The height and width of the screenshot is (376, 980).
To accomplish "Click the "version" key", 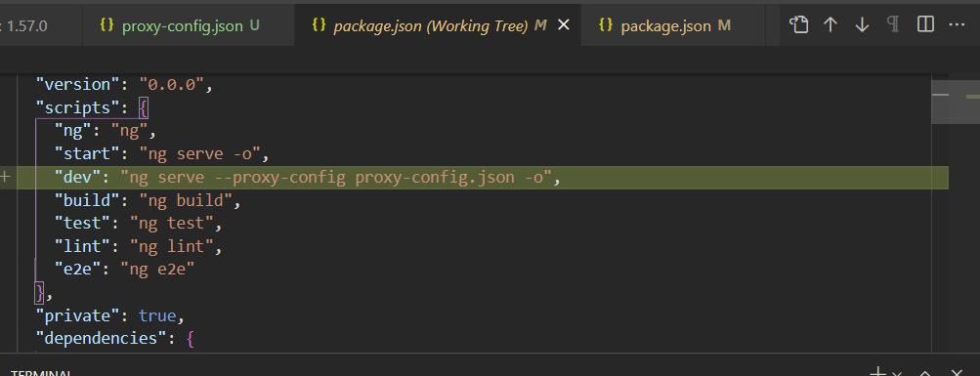I will point(78,84).
